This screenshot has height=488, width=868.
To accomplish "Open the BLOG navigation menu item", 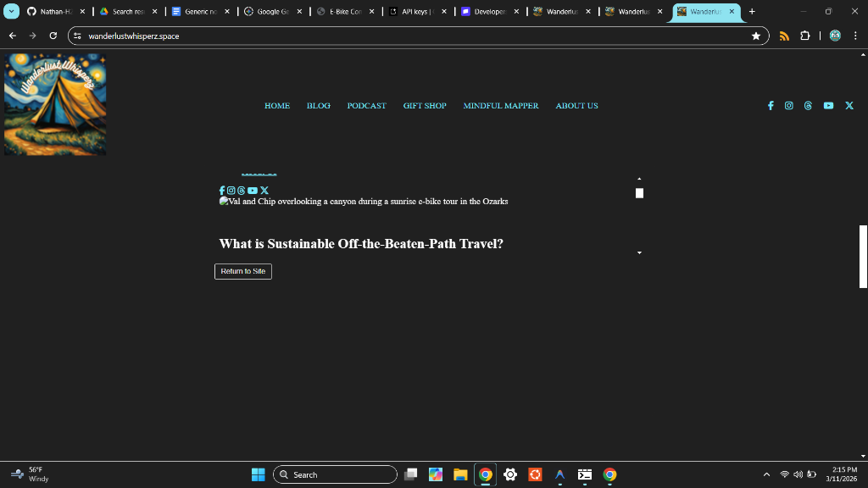I will [x=319, y=106].
